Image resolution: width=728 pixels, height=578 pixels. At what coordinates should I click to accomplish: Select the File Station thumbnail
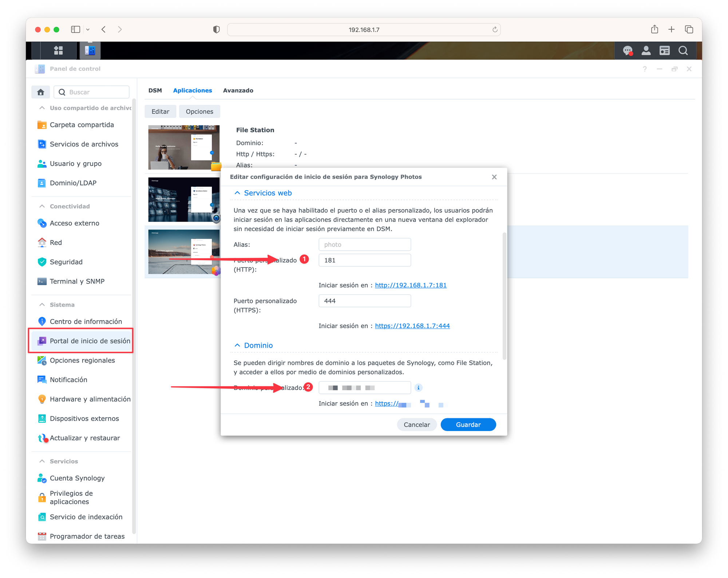(184, 147)
